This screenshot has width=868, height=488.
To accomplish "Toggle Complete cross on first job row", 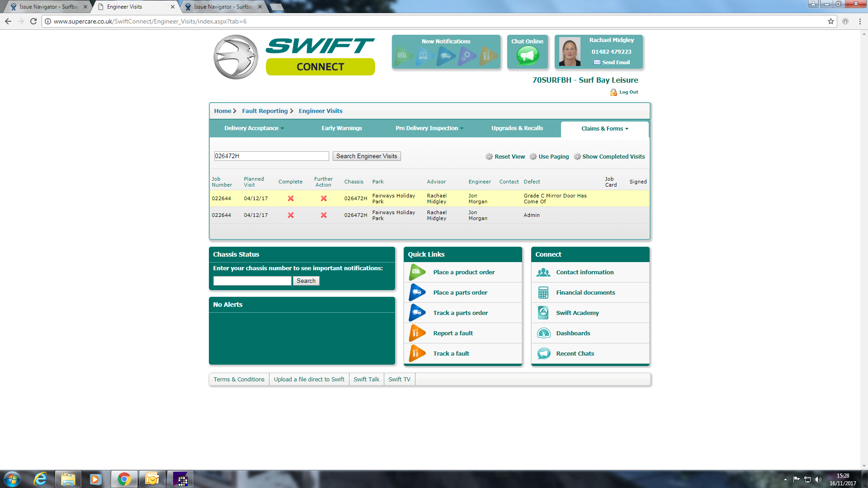I will point(291,198).
